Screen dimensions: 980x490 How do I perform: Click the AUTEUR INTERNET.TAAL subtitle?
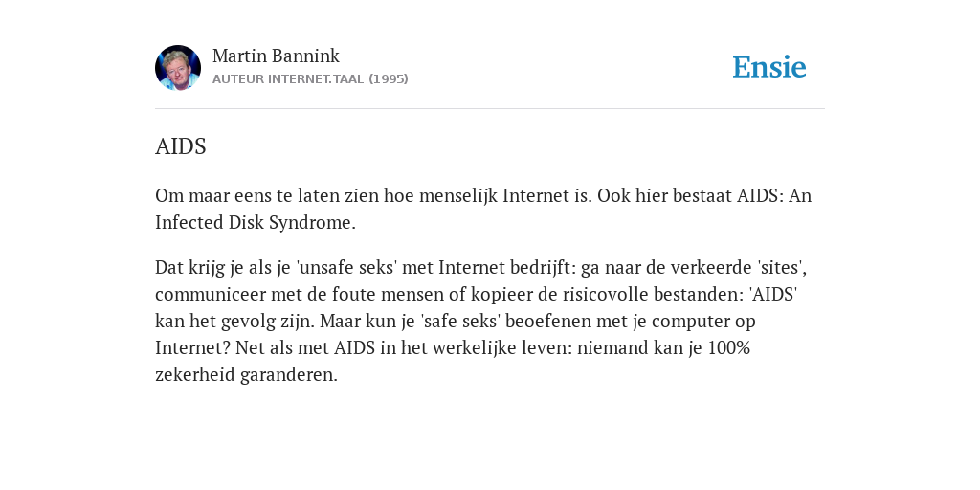pyautogui.click(x=288, y=79)
